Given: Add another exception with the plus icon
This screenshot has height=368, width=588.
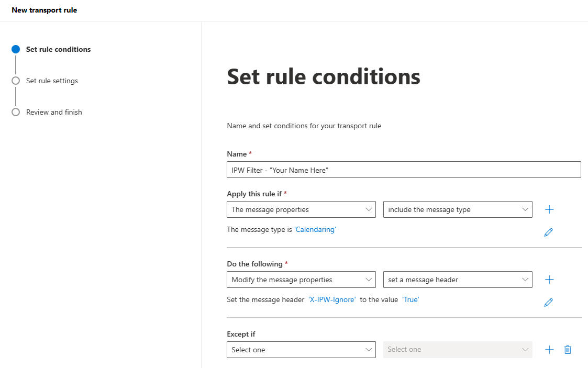Looking at the screenshot, I should (x=549, y=350).
